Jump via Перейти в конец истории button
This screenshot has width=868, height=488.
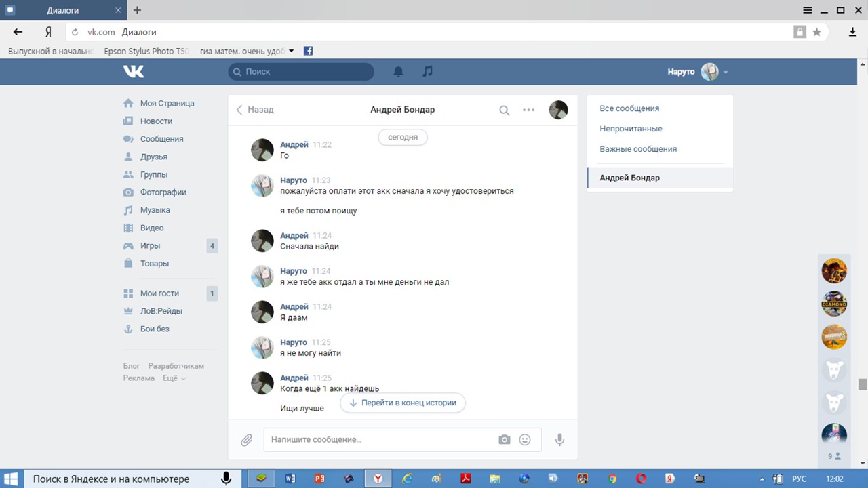click(403, 403)
